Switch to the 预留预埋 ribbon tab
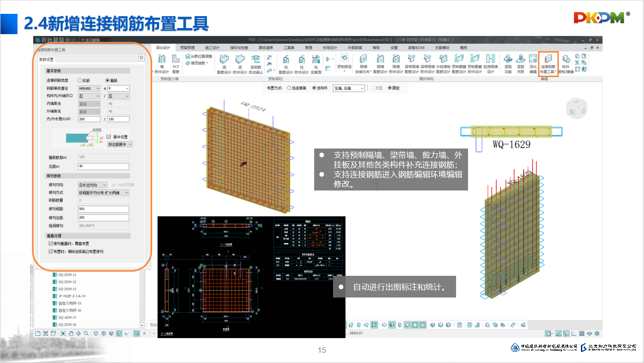Screen dimensions: 644x363 [187, 48]
